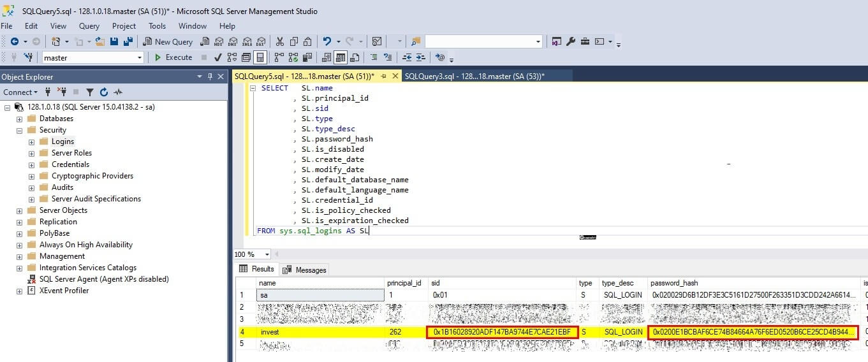This screenshot has height=362, width=868.
Task: Open the Find search box dropdown arrow
Action: (x=538, y=41)
